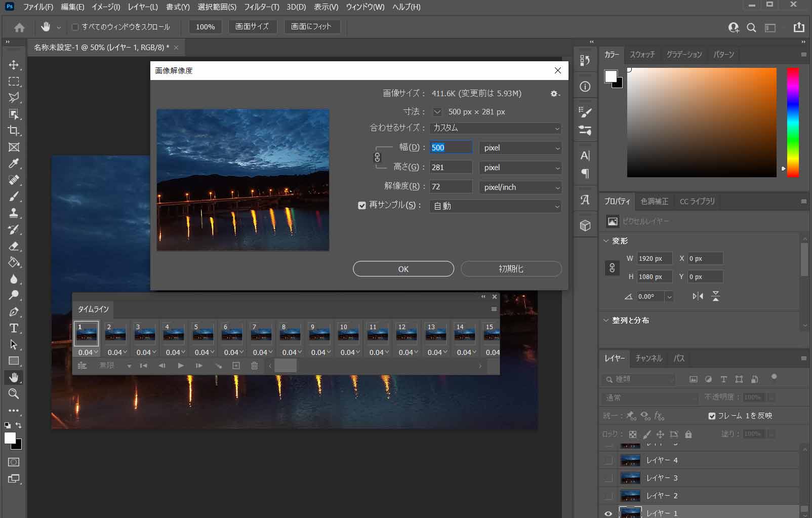Screen dimensions: 812x518
Task: Delete selected frame with trash icon
Action: pos(255,366)
